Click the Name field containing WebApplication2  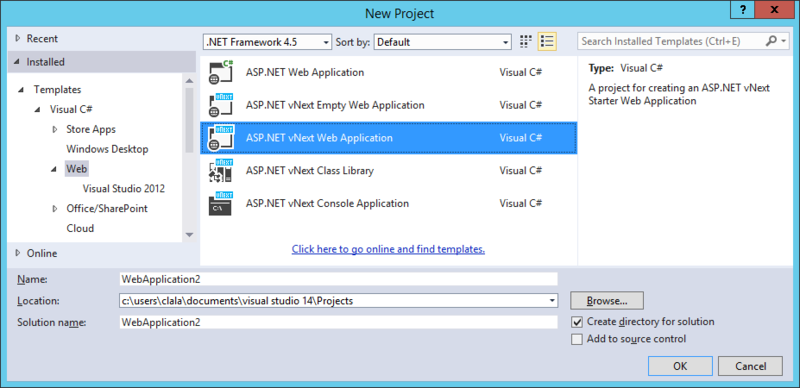tap(338, 279)
